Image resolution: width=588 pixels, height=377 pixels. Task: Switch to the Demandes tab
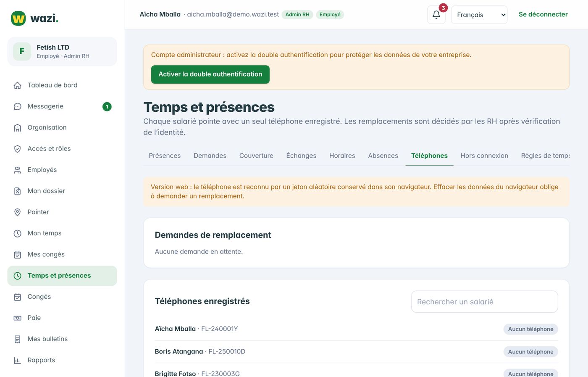(x=210, y=156)
